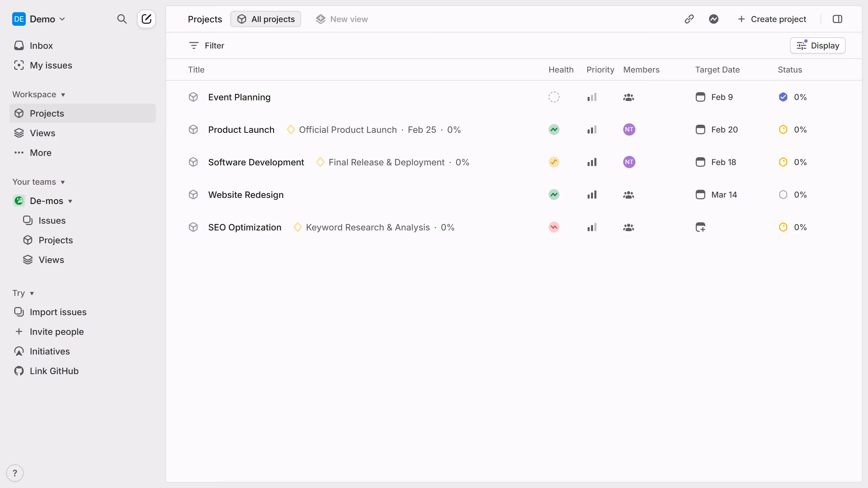Click Website Redesign planned status icon
Viewport: 868px width, 488px height.
pos(783,195)
